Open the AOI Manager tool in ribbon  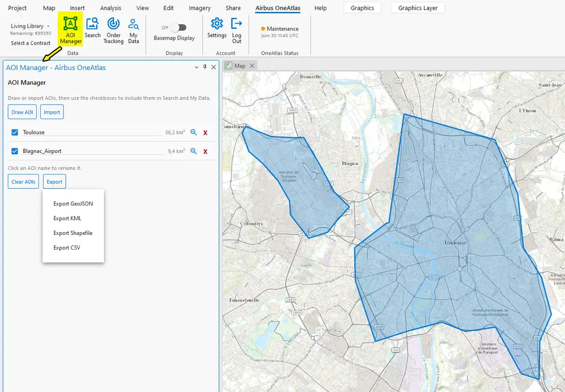pos(70,31)
